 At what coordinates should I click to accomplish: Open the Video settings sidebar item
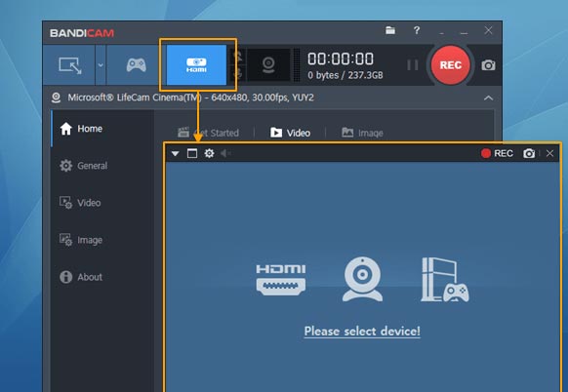coord(80,203)
